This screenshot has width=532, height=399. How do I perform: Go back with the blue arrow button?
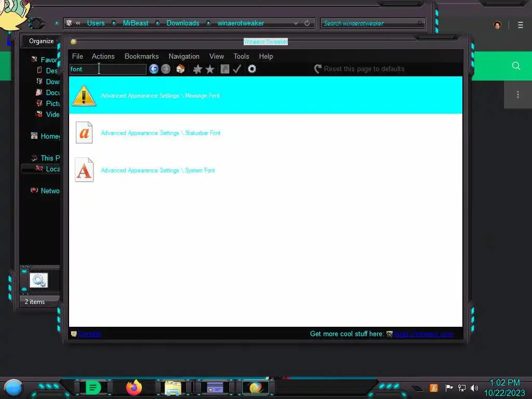point(154,69)
